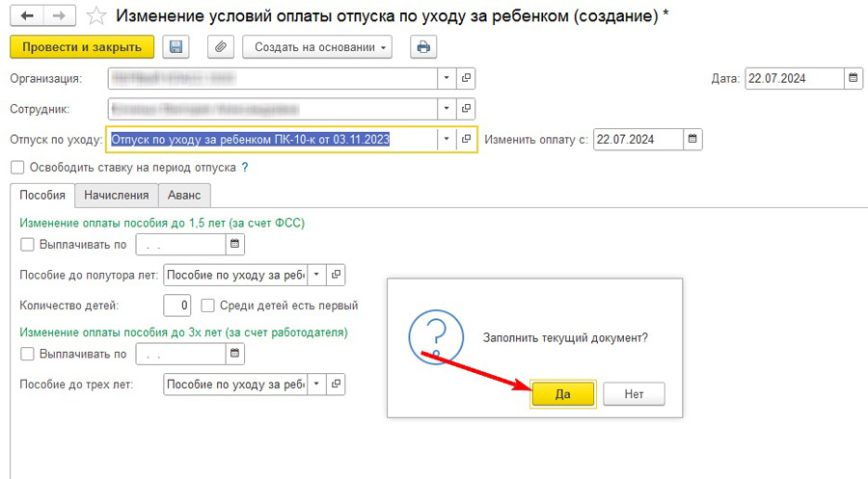Tick Освободить ставку на период отпуска checkbox

point(17,167)
